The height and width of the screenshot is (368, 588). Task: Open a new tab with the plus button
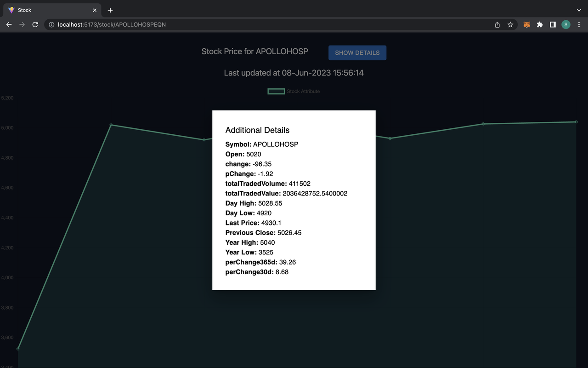coord(110,10)
